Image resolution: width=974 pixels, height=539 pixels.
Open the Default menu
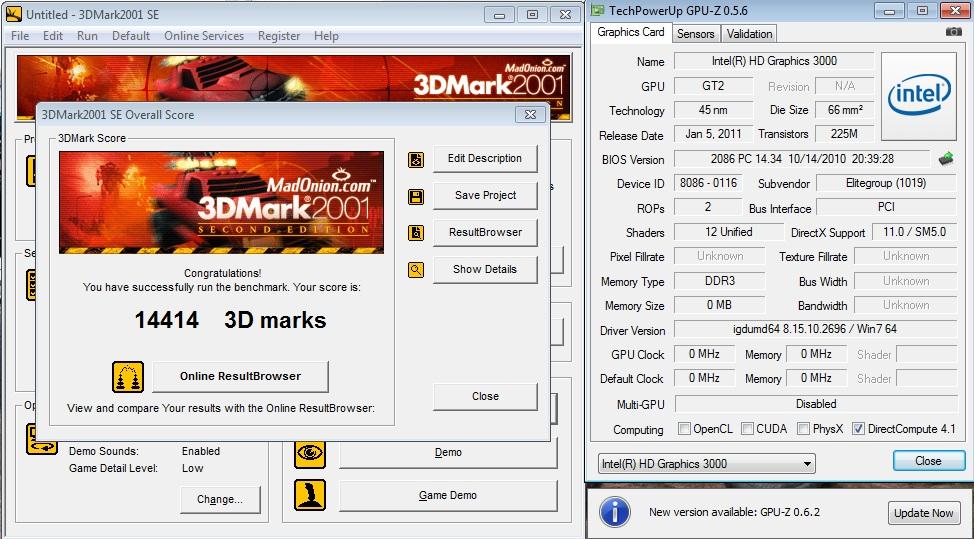(130, 36)
